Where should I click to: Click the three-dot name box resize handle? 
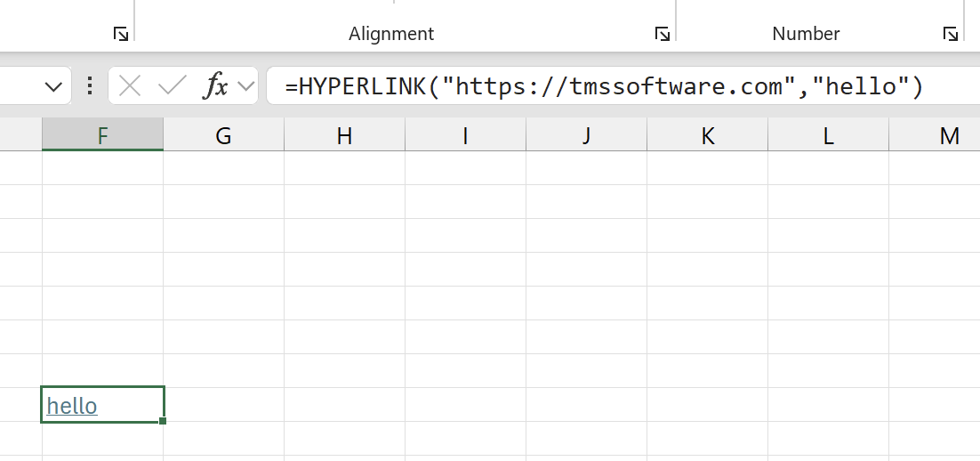(x=90, y=85)
